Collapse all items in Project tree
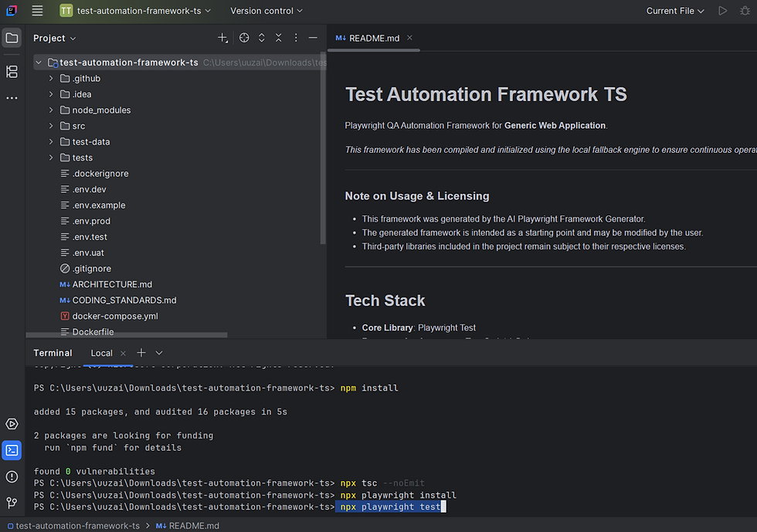 coord(279,38)
